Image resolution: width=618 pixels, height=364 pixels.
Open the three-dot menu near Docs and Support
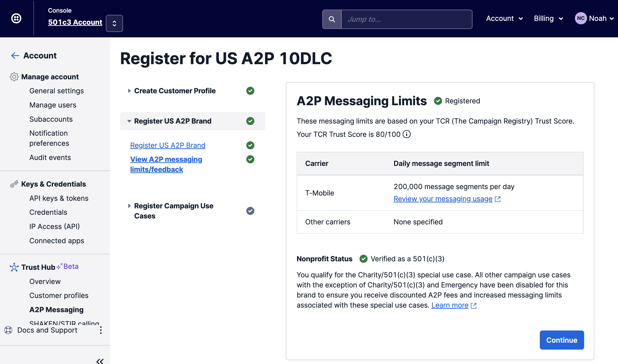point(101,330)
